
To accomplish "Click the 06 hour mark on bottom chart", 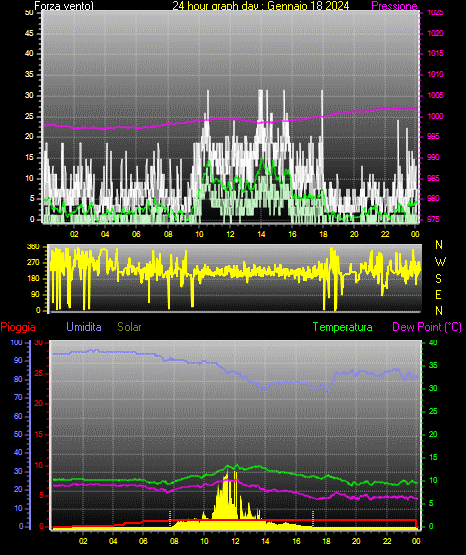I will tap(143, 541).
